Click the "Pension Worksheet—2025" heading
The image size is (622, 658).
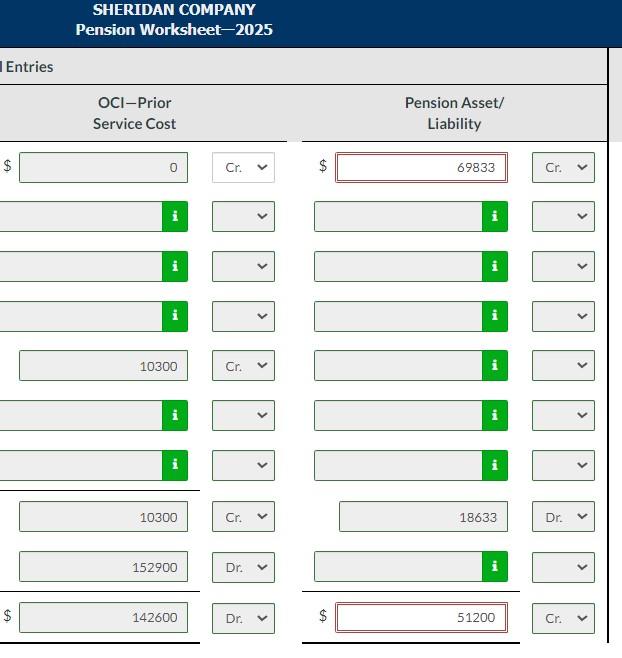(174, 30)
